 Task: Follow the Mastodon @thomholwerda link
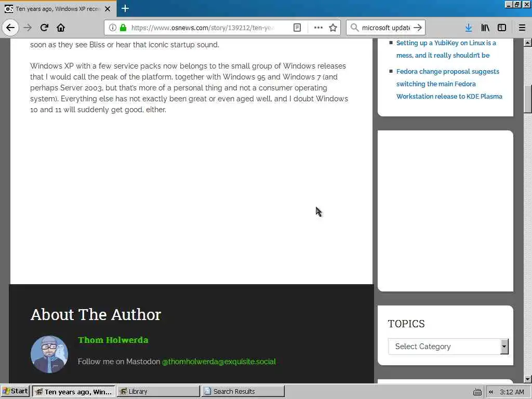219,362
